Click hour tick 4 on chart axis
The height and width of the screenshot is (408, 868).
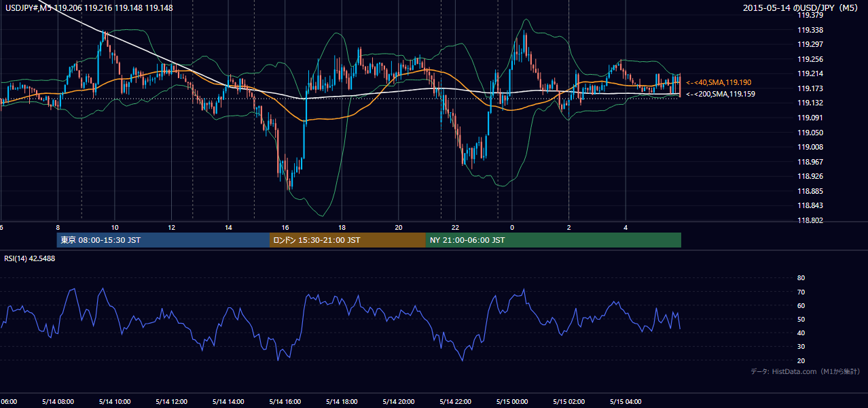pos(626,228)
